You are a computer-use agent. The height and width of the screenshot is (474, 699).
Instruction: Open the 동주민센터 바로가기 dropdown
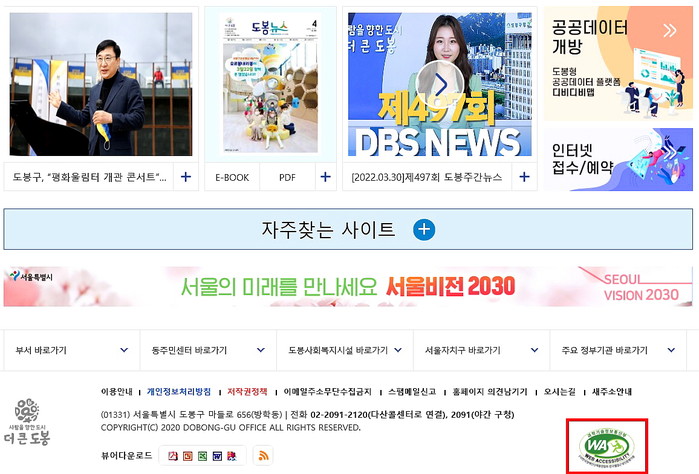point(206,350)
